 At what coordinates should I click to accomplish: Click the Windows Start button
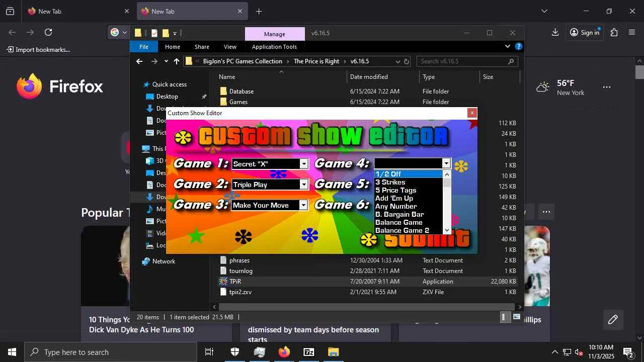(12, 352)
